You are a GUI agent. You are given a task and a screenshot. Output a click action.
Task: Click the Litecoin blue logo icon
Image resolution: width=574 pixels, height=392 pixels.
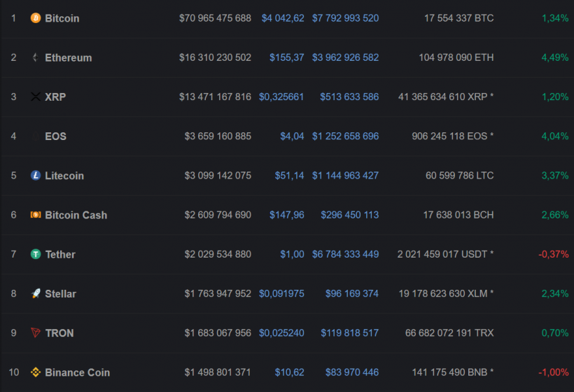coord(36,176)
